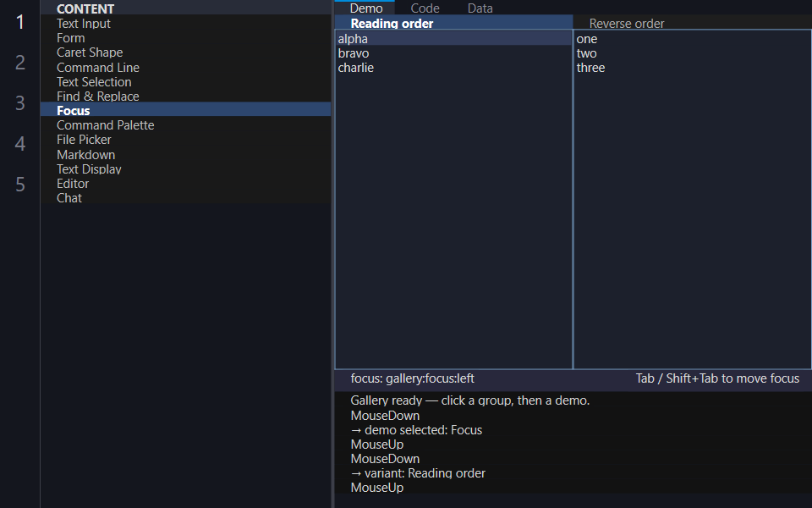Image resolution: width=812 pixels, height=508 pixels.
Task: Switch to the Code tab
Action: click(425, 8)
